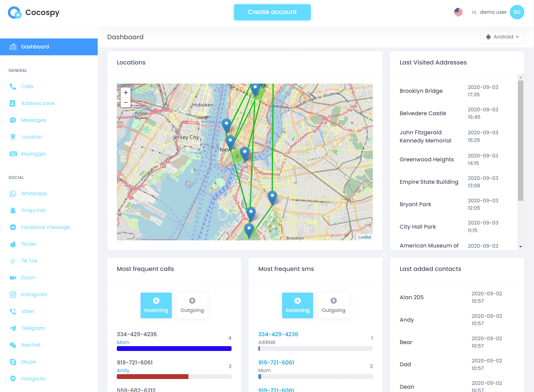Viewport: 534px width, 392px height.
Task: Open WhatsApp monitoring section
Action: click(x=34, y=193)
